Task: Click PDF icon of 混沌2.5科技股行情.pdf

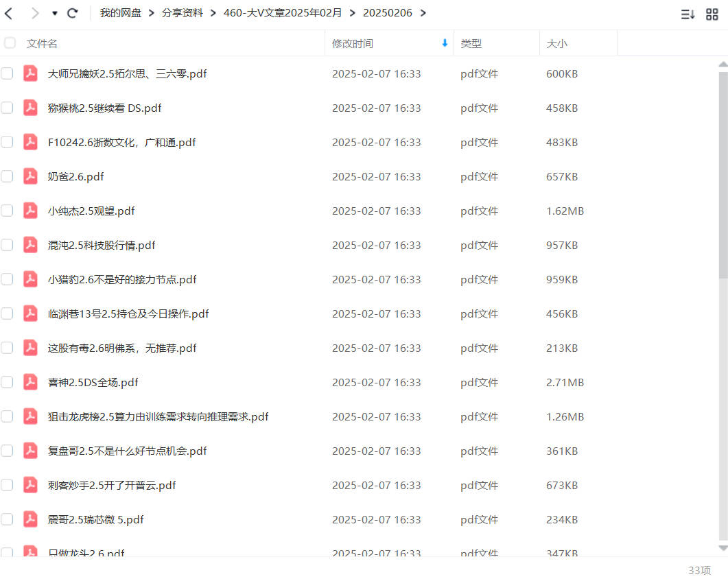Action: pos(31,245)
